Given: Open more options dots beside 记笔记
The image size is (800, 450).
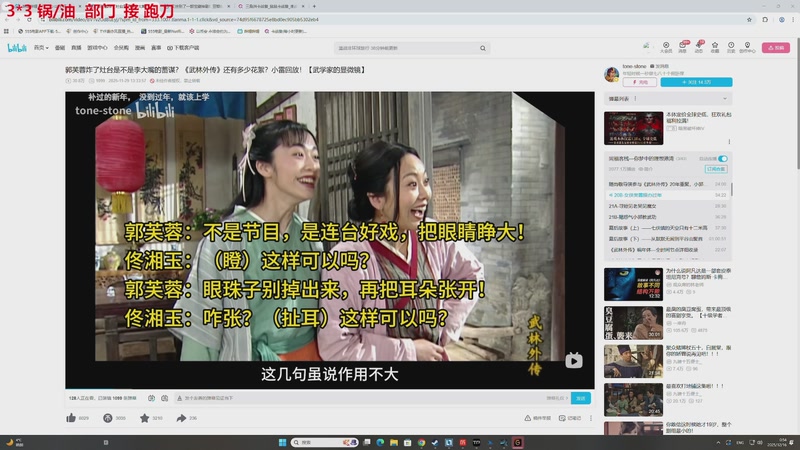Looking at the screenshot, I should [x=591, y=418].
